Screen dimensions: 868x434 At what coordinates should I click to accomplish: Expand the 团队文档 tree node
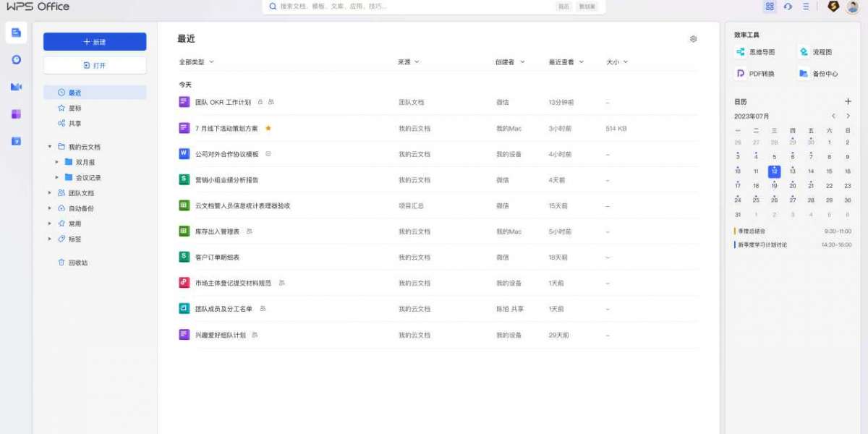click(50, 193)
